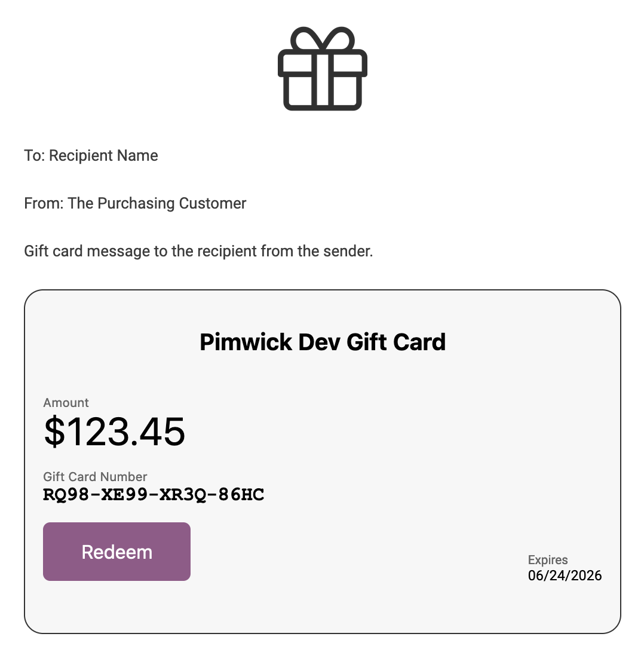Click the XE99 segment of the code

(121, 495)
